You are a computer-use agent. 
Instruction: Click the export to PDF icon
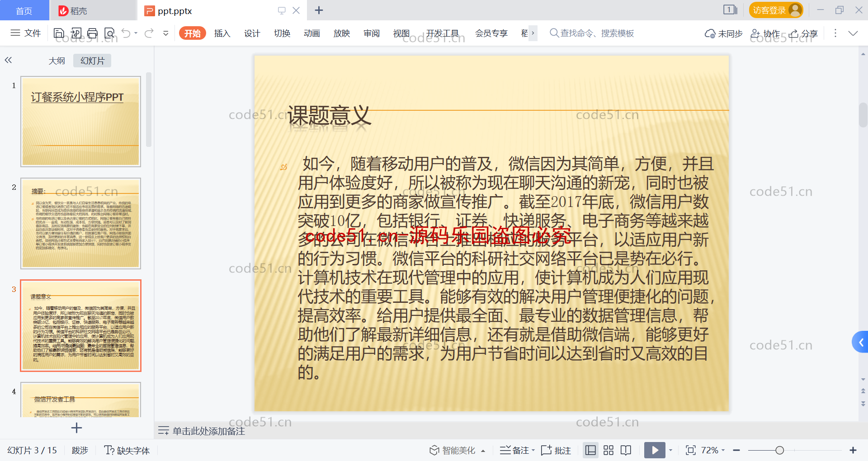tap(76, 33)
